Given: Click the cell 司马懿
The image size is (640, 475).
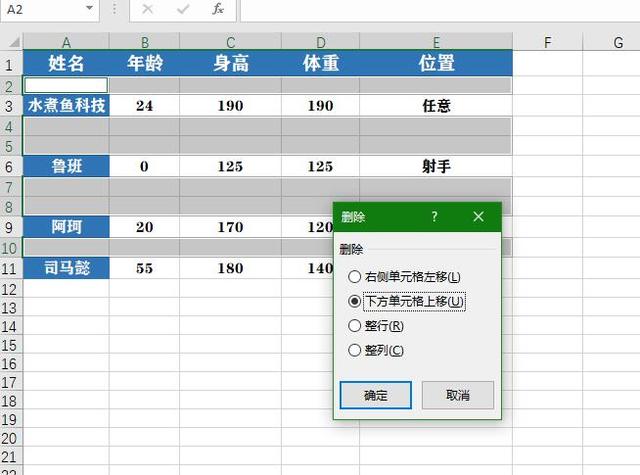Looking at the screenshot, I should pos(66,268).
